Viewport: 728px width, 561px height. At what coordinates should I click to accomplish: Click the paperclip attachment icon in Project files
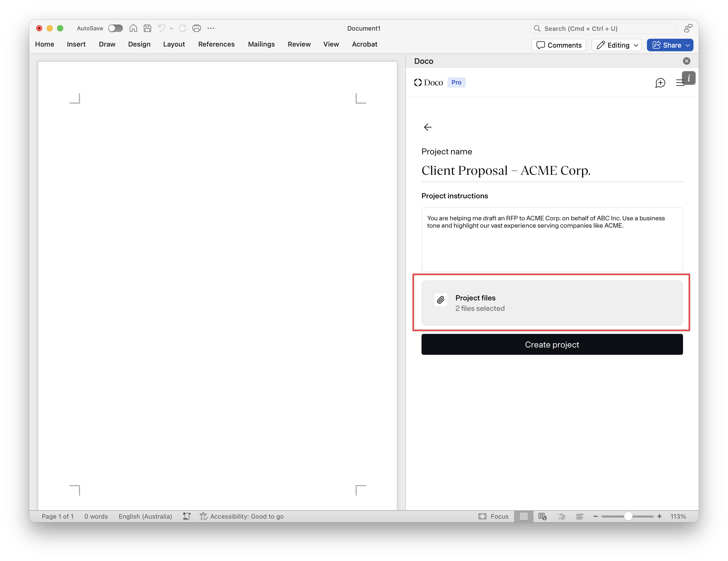pyautogui.click(x=441, y=300)
